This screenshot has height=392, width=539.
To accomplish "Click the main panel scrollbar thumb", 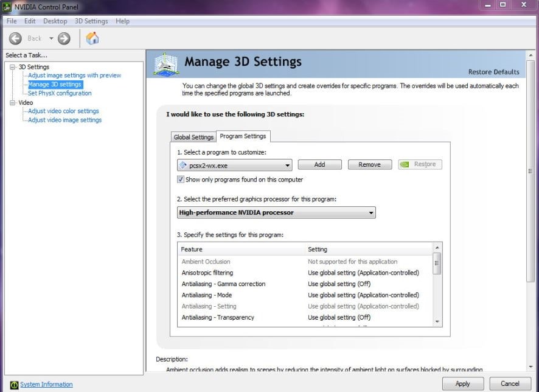I will click(530, 171).
